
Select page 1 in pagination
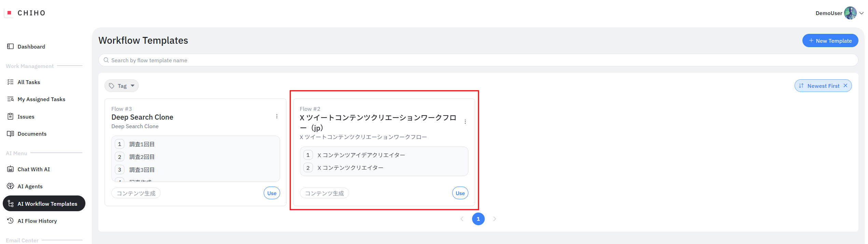pyautogui.click(x=478, y=219)
